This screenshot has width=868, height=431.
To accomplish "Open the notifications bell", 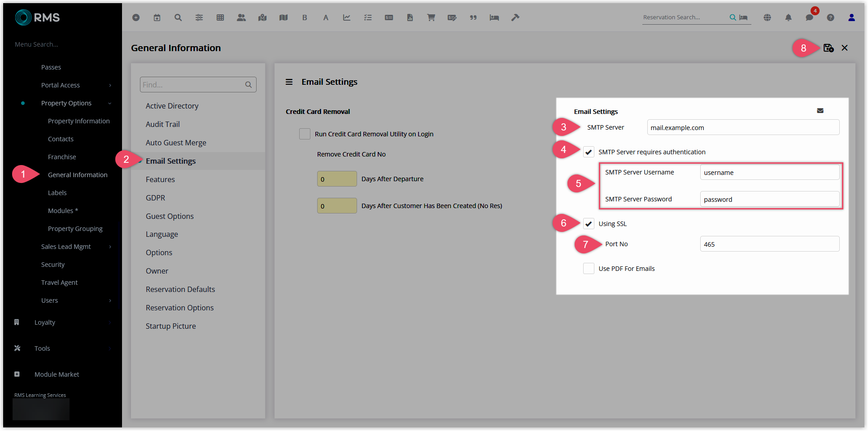I will [789, 17].
